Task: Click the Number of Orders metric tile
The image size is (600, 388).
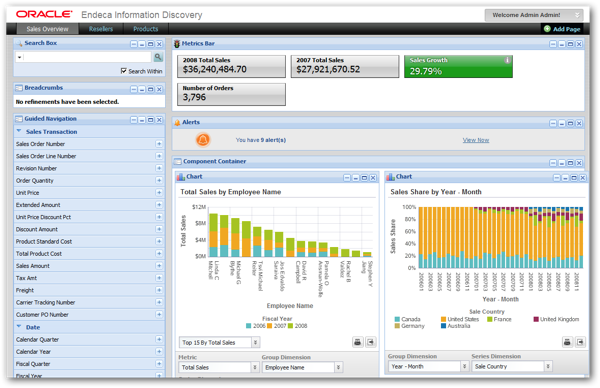Action: pos(231,94)
